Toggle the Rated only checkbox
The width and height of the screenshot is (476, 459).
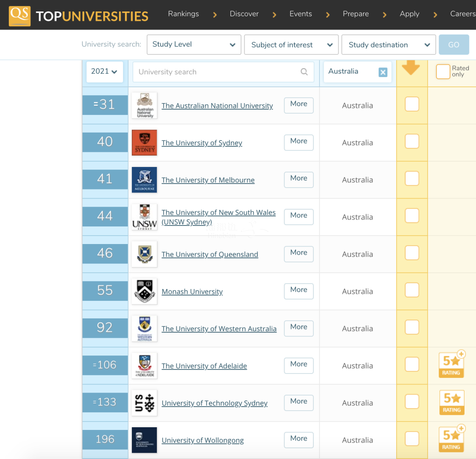click(x=443, y=72)
